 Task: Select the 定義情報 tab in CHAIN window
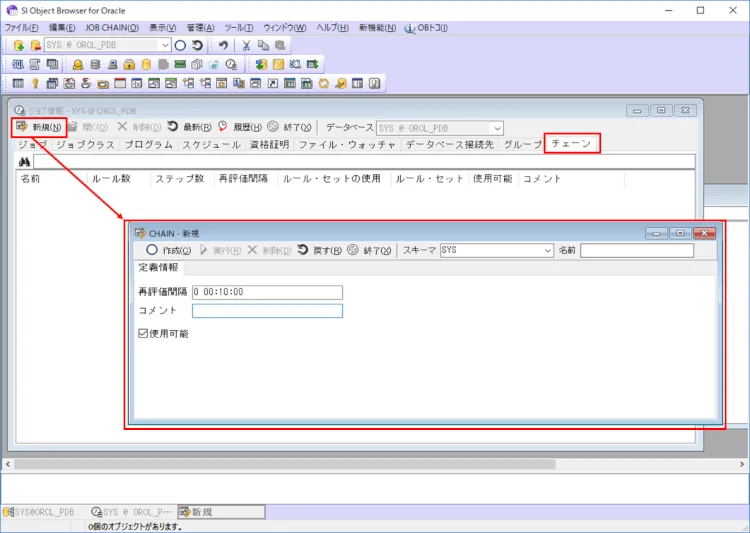pos(158,267)
